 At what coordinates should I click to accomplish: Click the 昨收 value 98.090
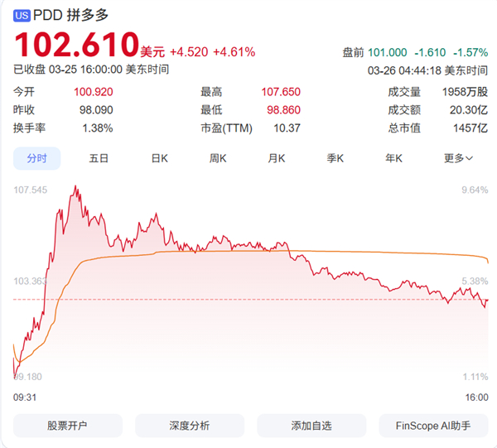tap(96, 110)
